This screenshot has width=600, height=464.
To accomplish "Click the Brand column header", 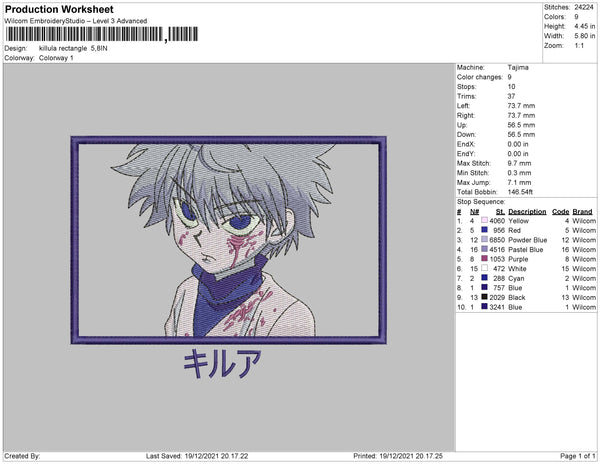I will (x=582, y=212).
